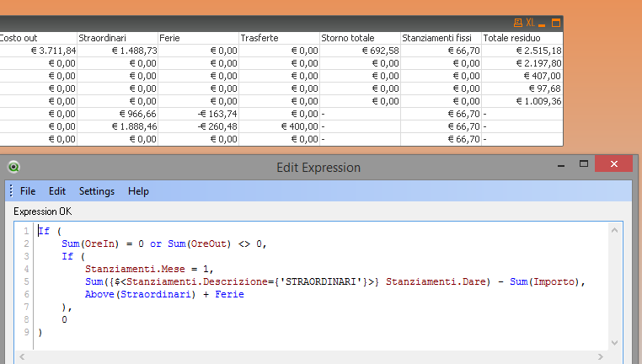Open the Edit menu
Screen dimensions: 642x364
click(57, 191)
